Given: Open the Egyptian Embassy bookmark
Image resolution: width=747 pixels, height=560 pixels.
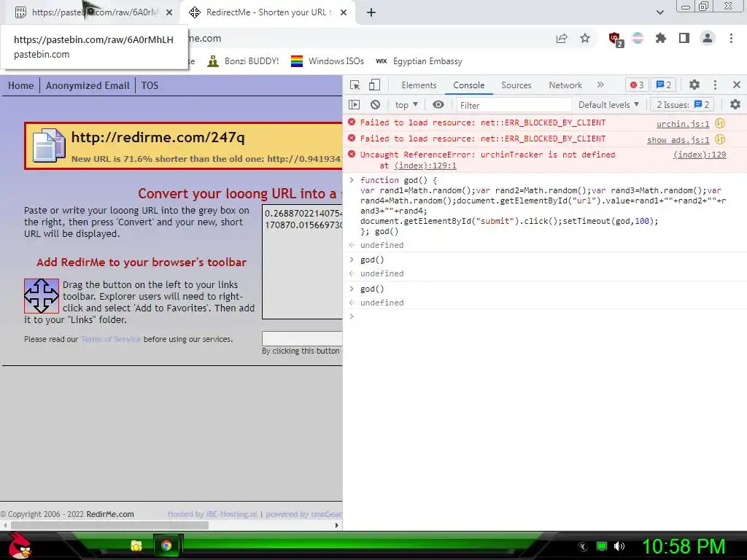Looking at the screenshot, I should coord(419,61).
